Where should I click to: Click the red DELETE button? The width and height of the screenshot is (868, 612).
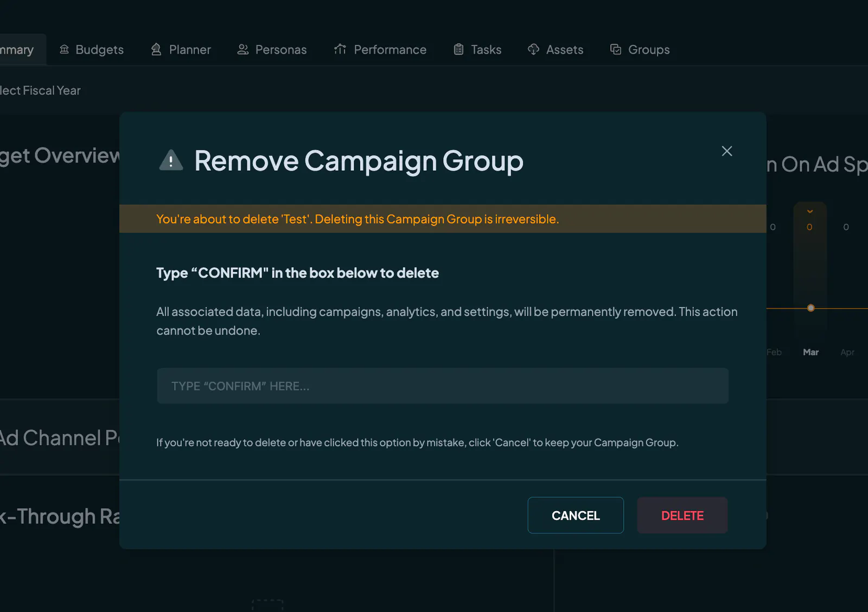[682, 516]
